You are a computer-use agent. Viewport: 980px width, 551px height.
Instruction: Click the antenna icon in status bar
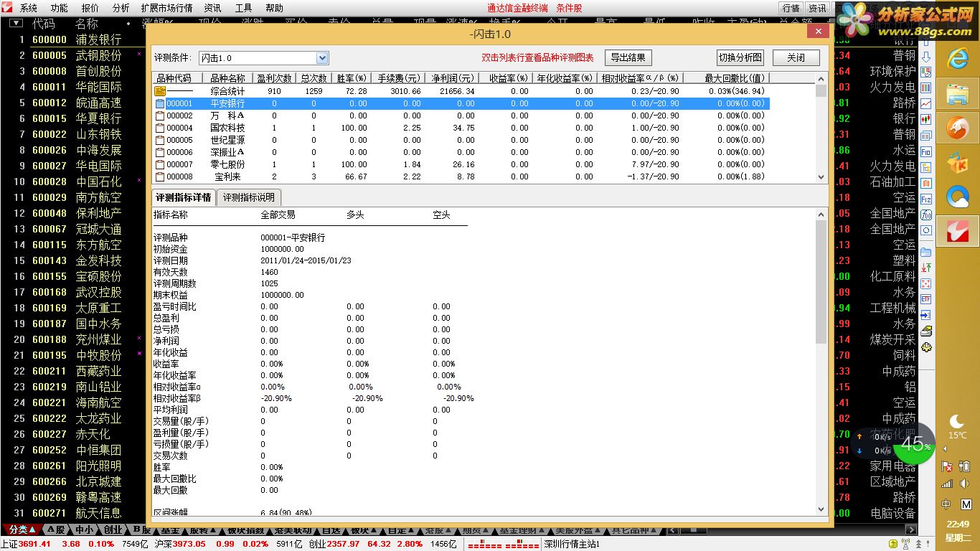point(905,545)
